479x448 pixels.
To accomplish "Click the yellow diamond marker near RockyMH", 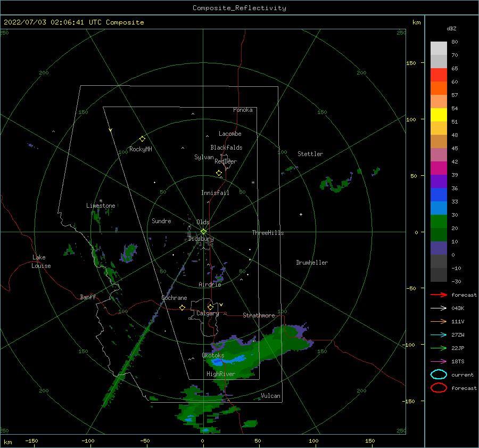I will pos(142,139).
